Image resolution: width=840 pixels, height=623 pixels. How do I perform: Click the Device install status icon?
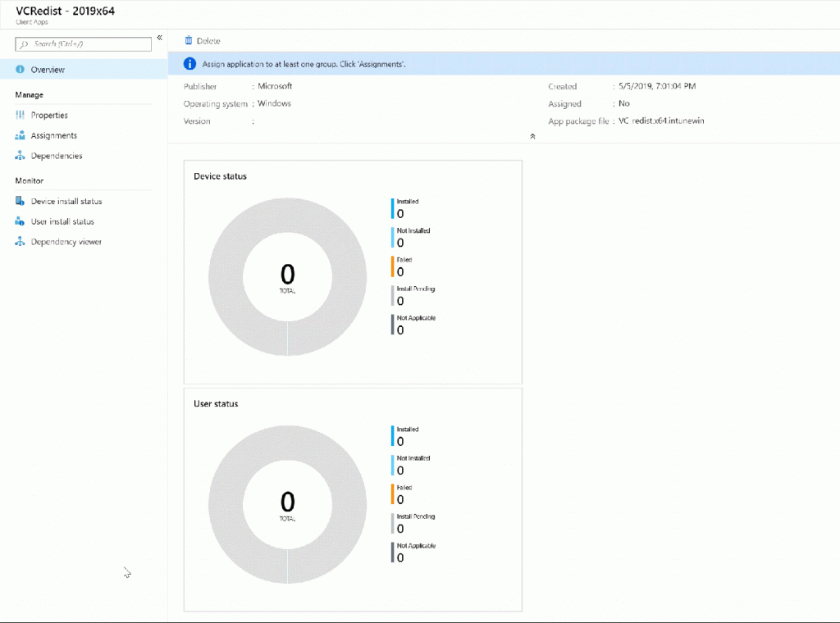[20, 201]
